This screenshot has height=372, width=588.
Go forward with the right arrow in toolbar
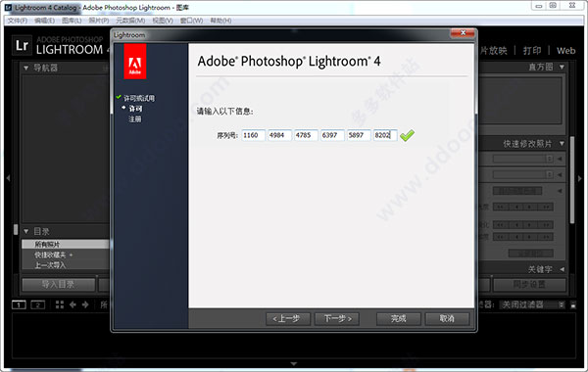point(85,304)
